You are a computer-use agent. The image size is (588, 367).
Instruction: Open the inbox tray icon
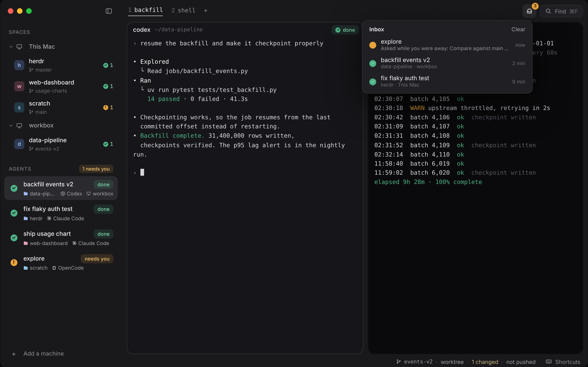click(x=529, y=11)
